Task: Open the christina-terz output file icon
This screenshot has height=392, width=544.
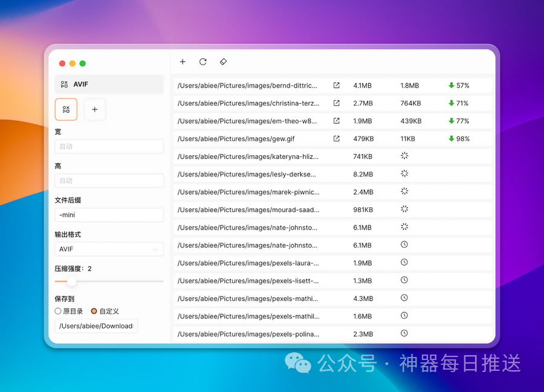Action: coord(337,103)
